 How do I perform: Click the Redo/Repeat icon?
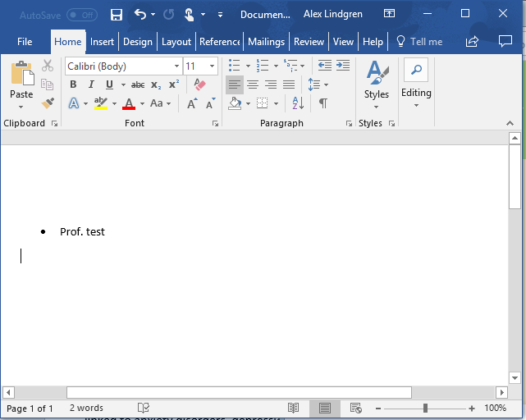click(168, 15)
